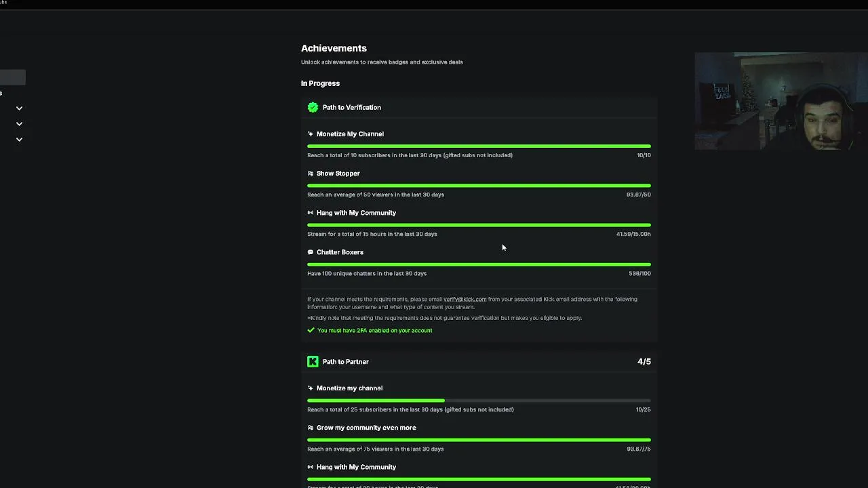This screenshot has width=868, height=488.
Task: Click the streamer webcam overlay
Action: (781, 101)
